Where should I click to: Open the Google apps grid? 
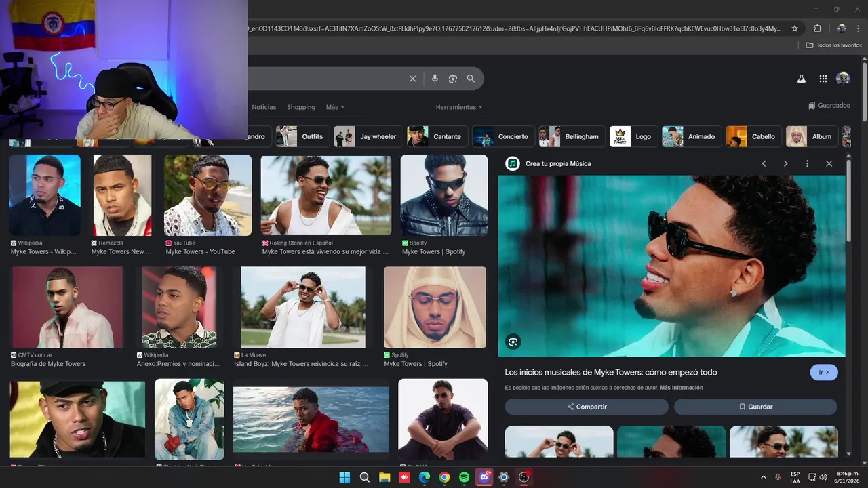click(823, 79)
